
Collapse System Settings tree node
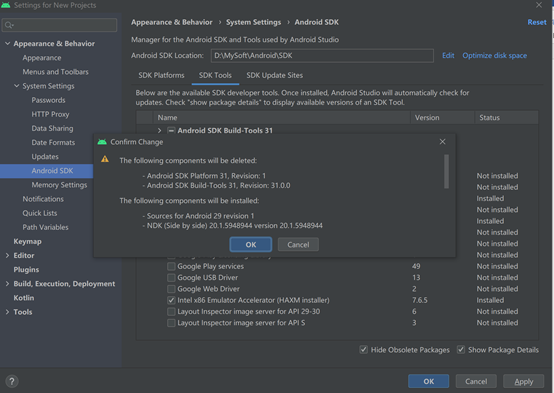click(17, 86)
